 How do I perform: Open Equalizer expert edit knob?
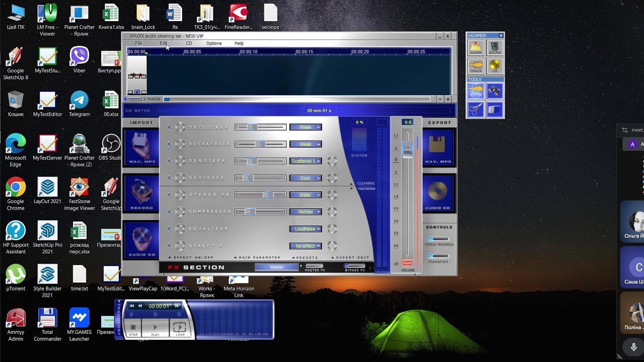tap(332, 229)
